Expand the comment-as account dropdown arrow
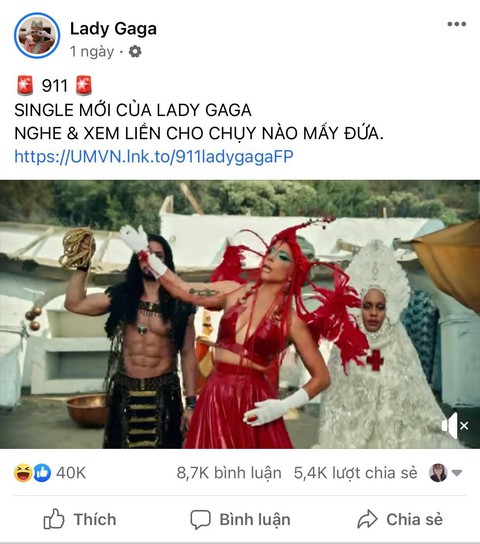Screen dimensions: 480x544 (x=457, y=473)
